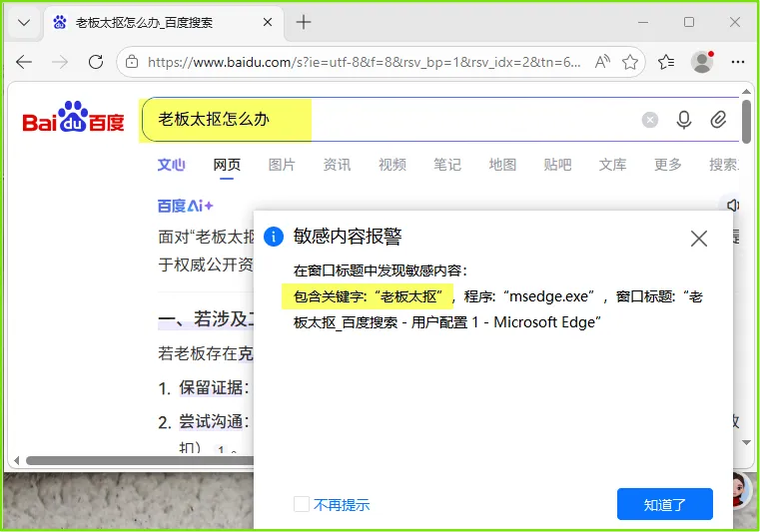Switch to the 网页 results tab
Image resolution: width=760 pixels, height=532 pixels.
pyautogui.click(x=227, y=165)
